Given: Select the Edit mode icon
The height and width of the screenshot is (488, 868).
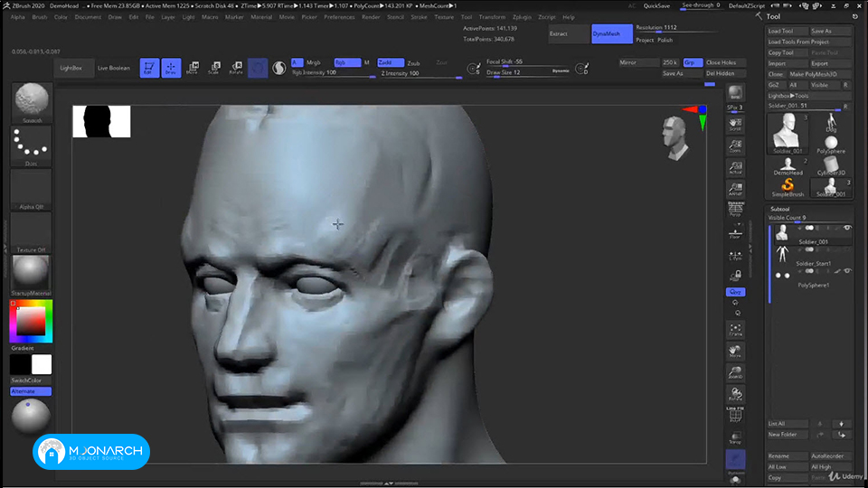Looking at the screenshot, I should (149, 68).
